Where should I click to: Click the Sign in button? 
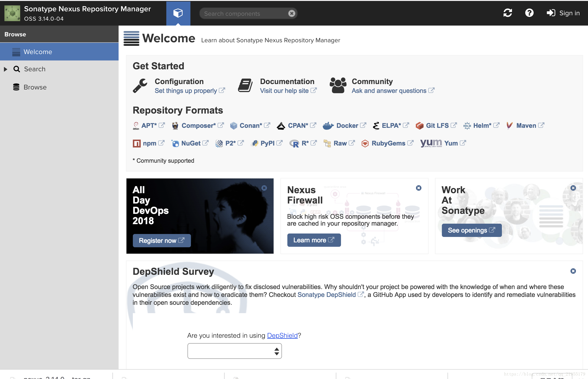tap(563, 13)
